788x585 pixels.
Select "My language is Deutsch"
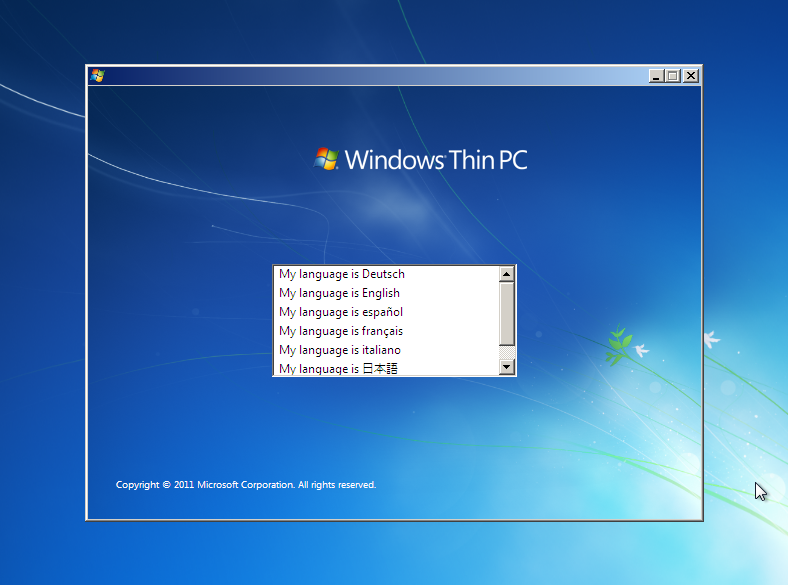386,274
